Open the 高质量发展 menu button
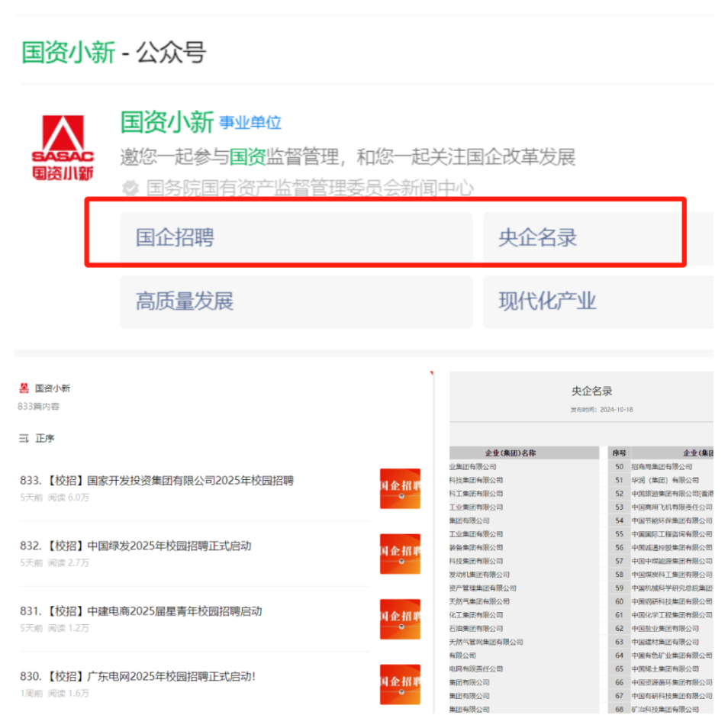The width and height of the screenshot is (728, 728). 296,301
